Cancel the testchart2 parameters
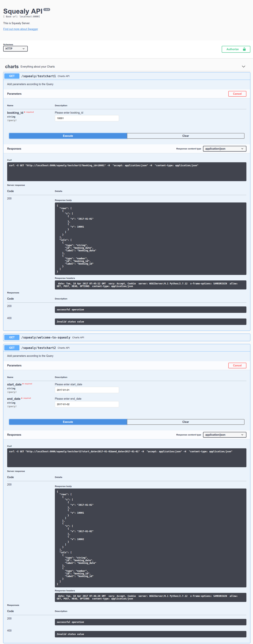The height and width of the screenshot is (644, 253). coord(237,365)
